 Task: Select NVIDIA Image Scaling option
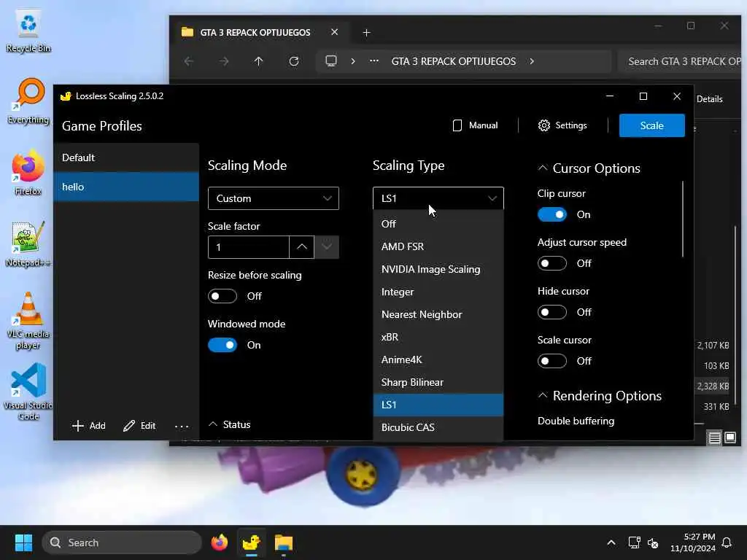point(438,269)
